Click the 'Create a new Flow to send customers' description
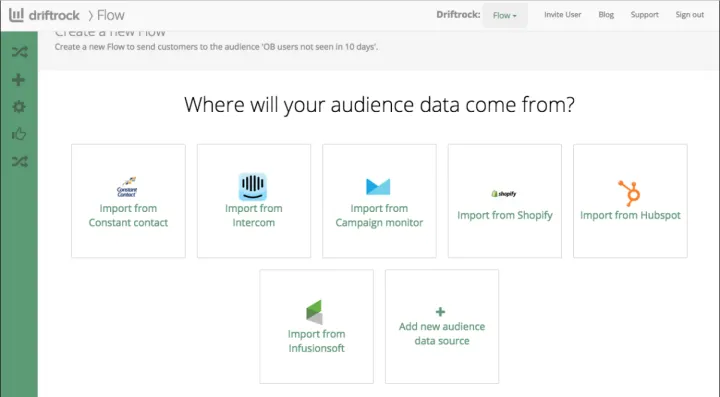The height and width of the screenshot is (397, 720). point(216,47)
